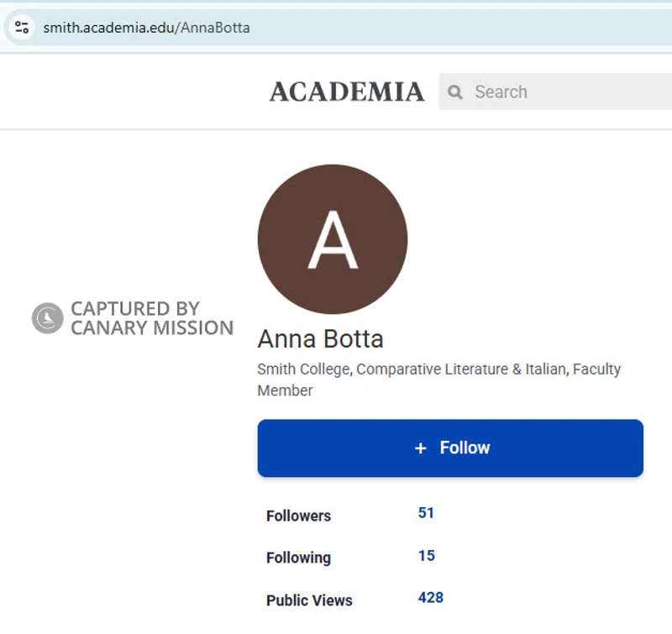
Task: Focus the Search input field
Action: tap(557, 92)
